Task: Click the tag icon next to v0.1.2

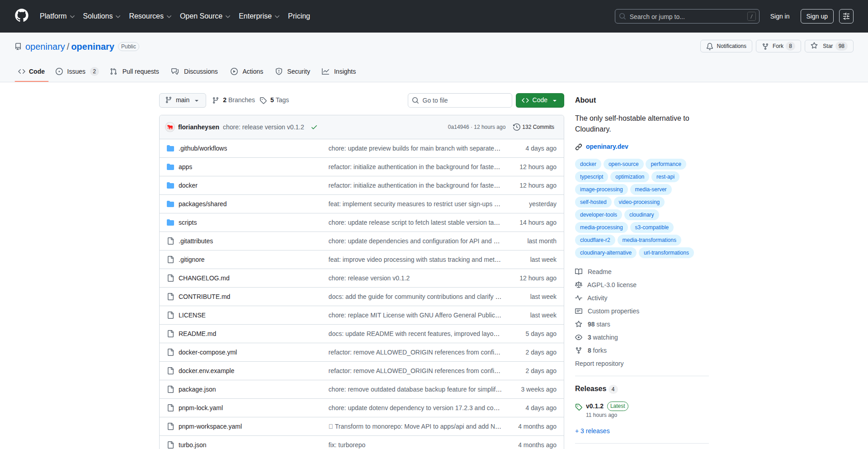Action: 579,406
